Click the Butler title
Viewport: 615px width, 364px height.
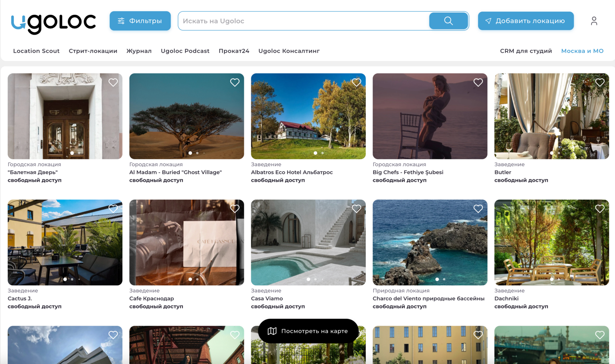503,172
